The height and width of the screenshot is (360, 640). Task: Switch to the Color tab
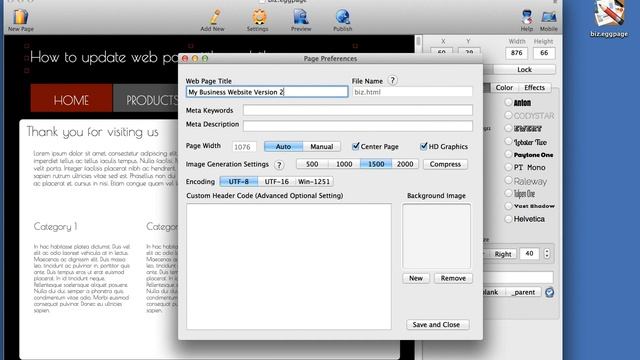[x=504, y=88]
